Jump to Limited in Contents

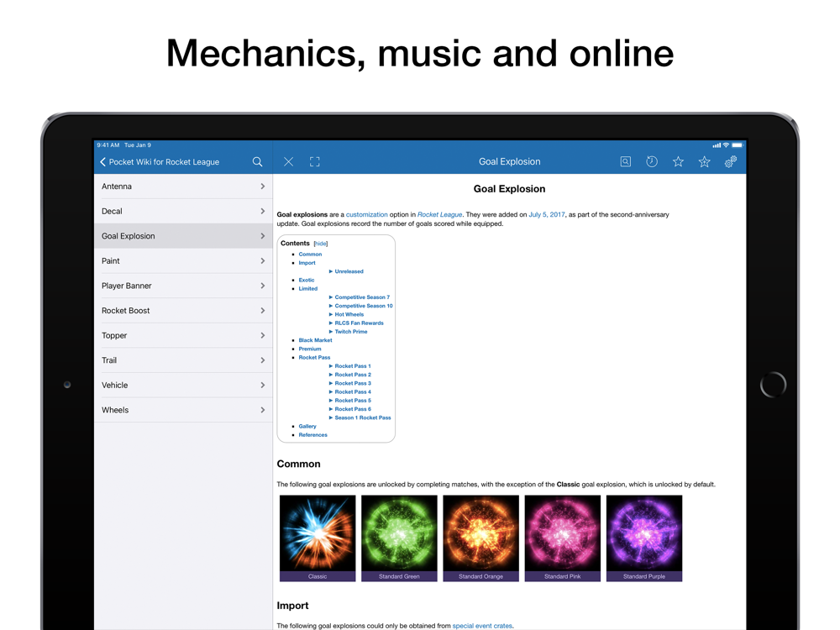[308, 289]
